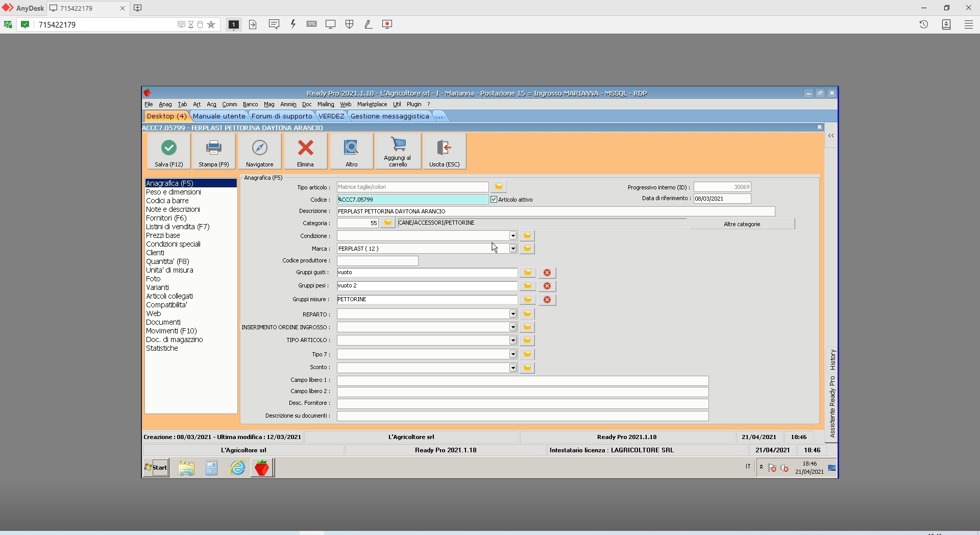Expand the Sconto dropdown
This screenshot has height=535, width=980.
coord(513,368)
